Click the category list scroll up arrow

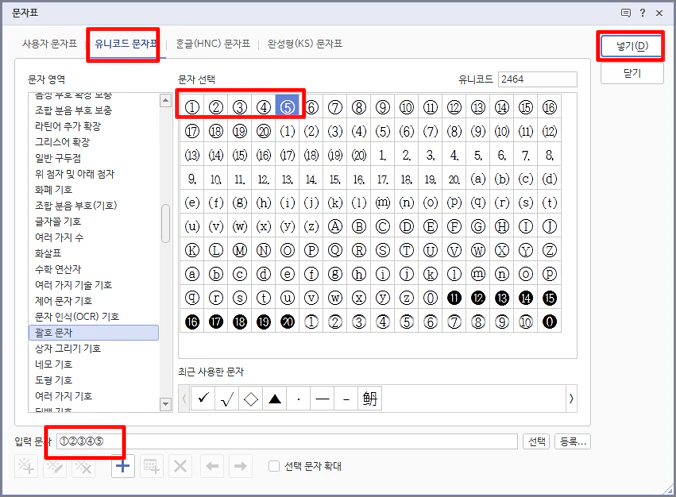click(x=166, y=100)
